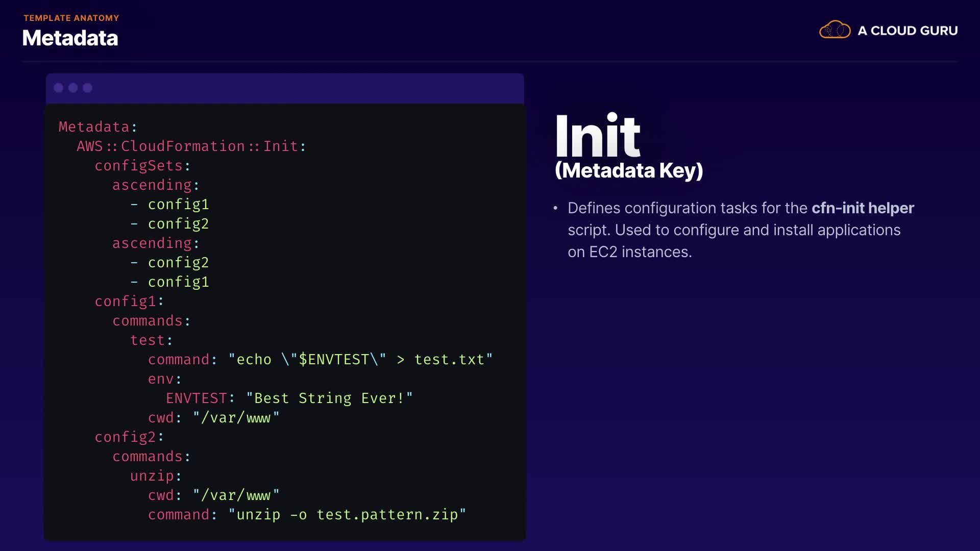Click the Metadata slide title
The image size is (980, 551).
(70, 38)
